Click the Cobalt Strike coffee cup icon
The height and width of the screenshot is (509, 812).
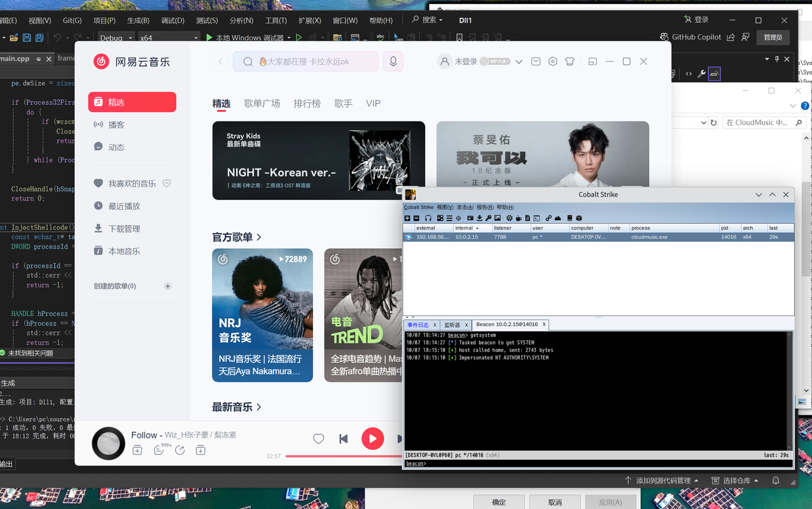click(519, 218)
